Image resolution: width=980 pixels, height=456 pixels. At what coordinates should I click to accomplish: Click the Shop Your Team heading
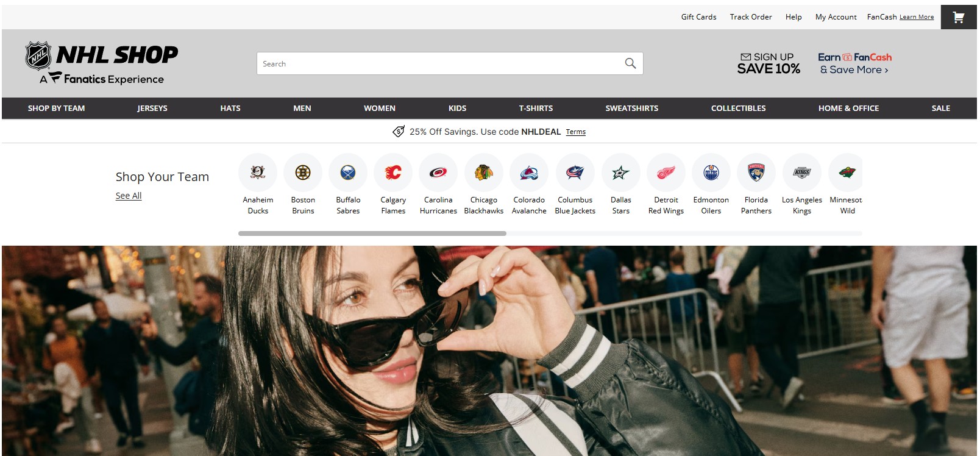coord(162,177)
